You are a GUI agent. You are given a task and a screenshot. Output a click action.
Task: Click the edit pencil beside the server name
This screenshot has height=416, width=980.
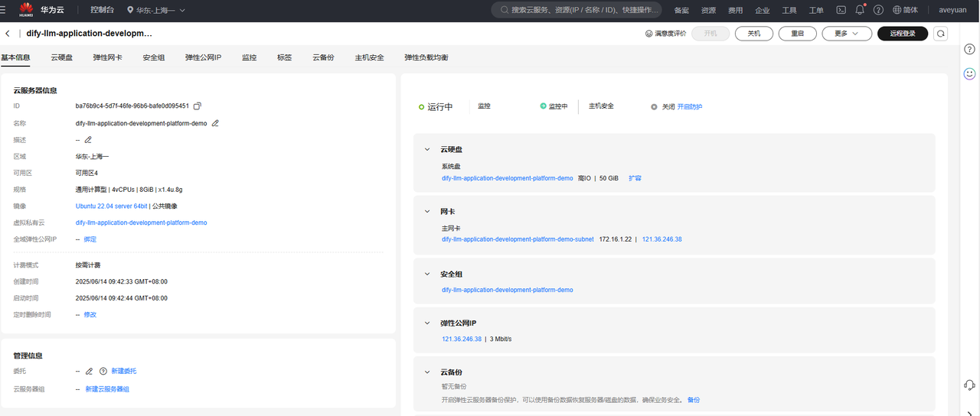[x=215, y=123]
